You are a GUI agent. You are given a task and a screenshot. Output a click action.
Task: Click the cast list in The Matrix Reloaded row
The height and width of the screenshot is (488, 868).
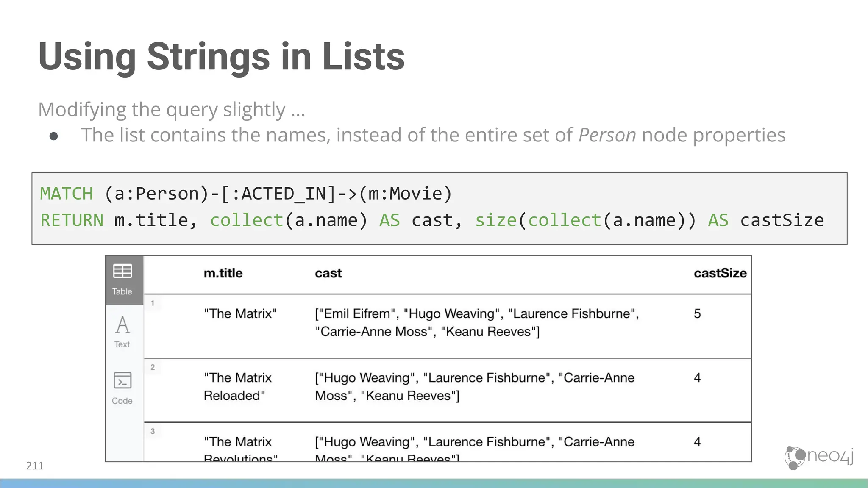point(475,386)
